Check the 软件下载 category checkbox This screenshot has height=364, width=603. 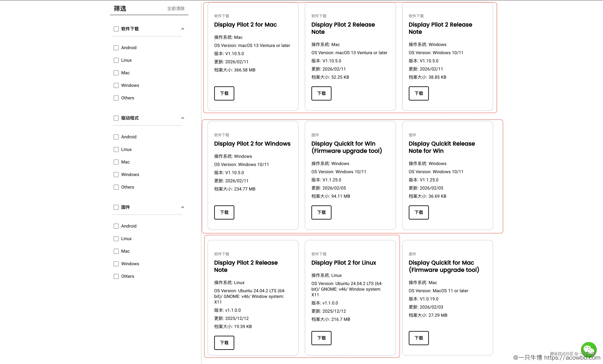click(116, 29)
